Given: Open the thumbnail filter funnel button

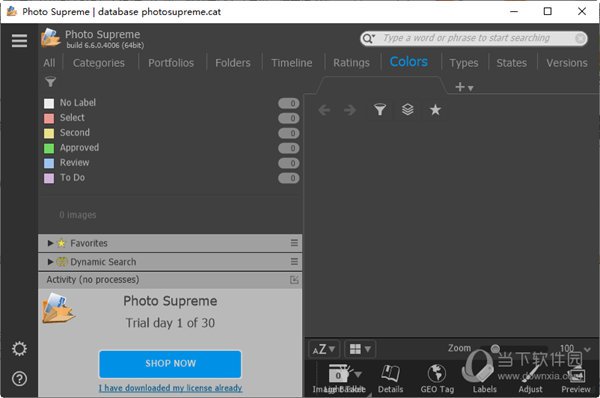Looking at the screenshot, I should [380, 110].
